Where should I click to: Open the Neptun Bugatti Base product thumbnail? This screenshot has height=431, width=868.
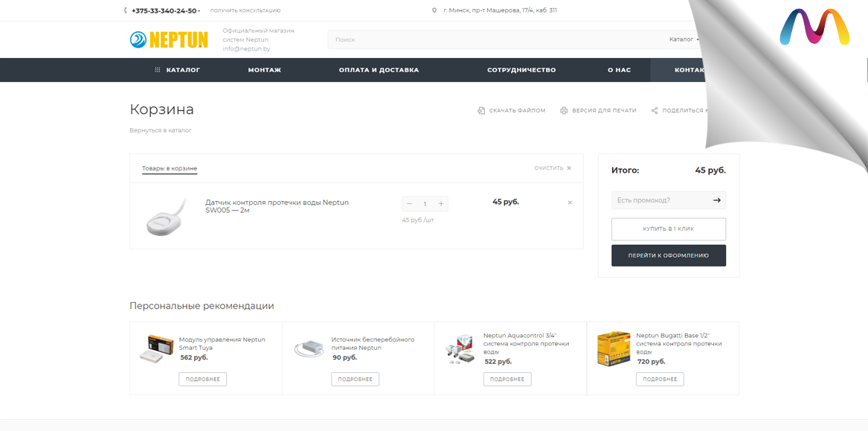tap(614, 348)
